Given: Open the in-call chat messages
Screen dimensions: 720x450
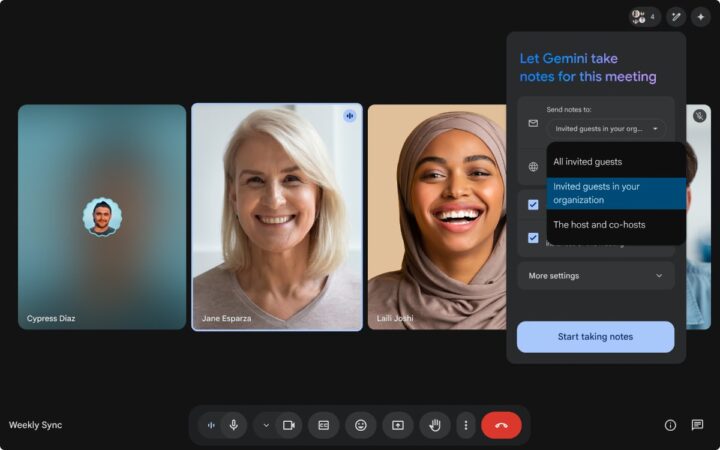Looking at the screenshot, I should (x=697, y=425).
